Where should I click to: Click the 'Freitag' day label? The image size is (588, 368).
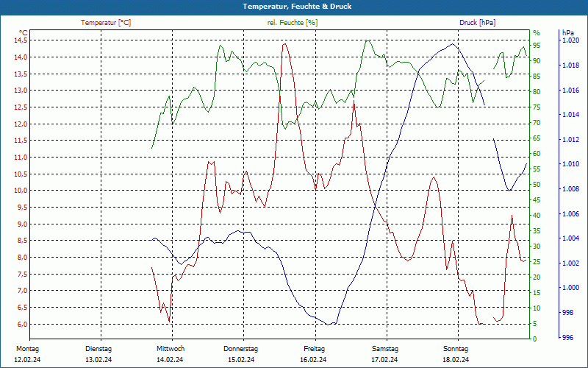315,349
